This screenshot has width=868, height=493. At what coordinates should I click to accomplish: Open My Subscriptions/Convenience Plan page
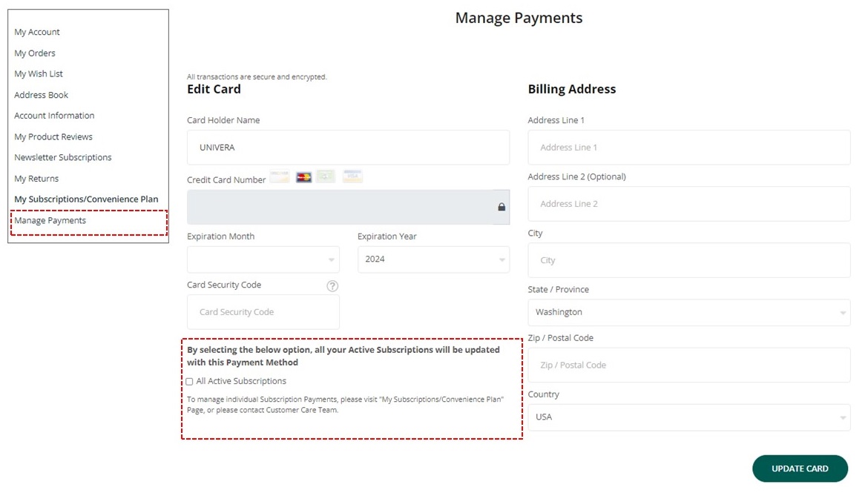tap(86, 199)
